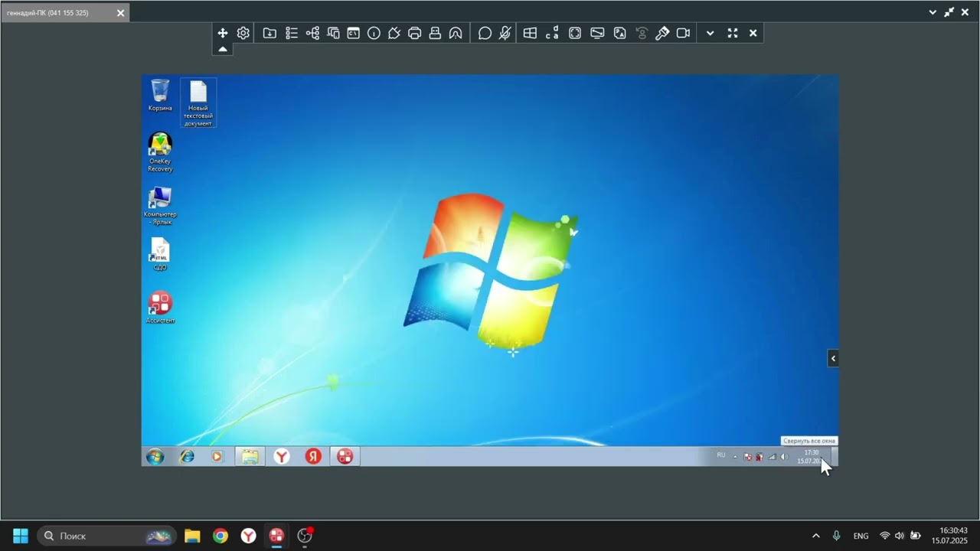This screenshot has width=980, height=551.
Task: Close the геннадий-ПК tab
Action: 120,13
